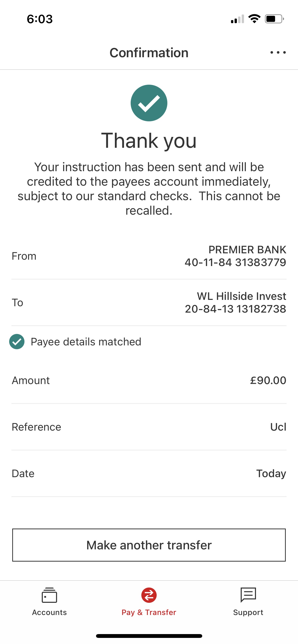The height and width of the screenshot is (644, 298).
Task: Tap the PREMIER BANK from account details
Action: [x=235, y=256]
